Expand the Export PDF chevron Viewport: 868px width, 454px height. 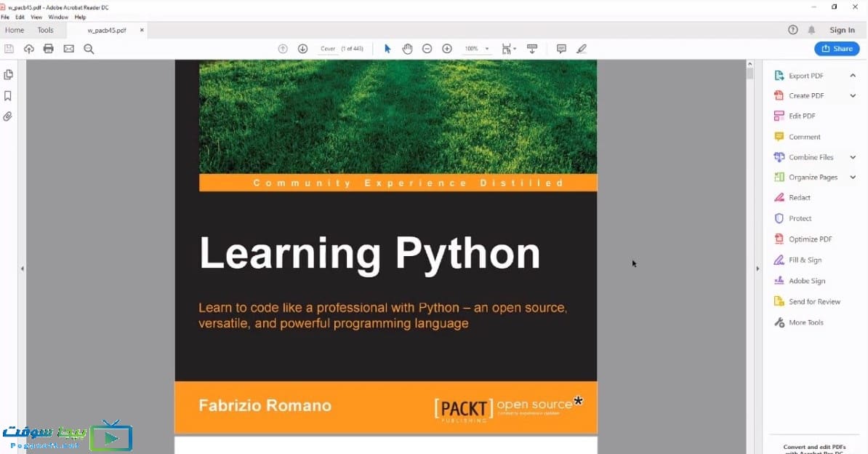point(853,76)
